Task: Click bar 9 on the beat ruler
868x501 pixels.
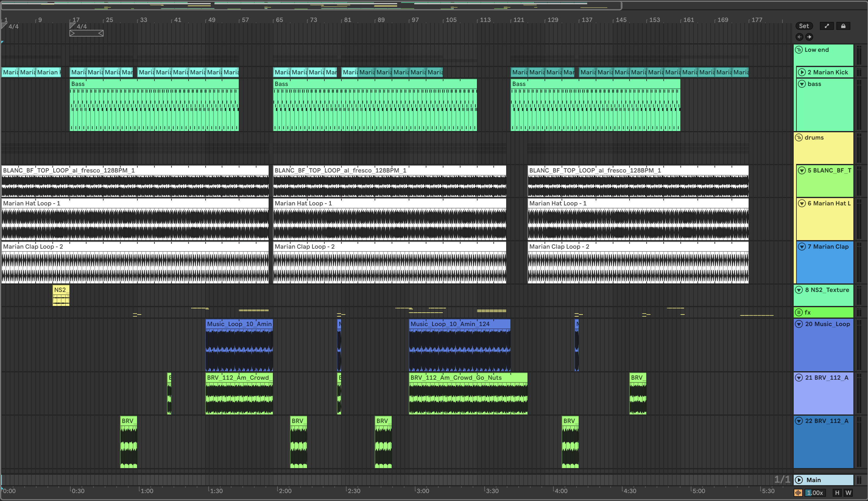Action: pos(40,20)
